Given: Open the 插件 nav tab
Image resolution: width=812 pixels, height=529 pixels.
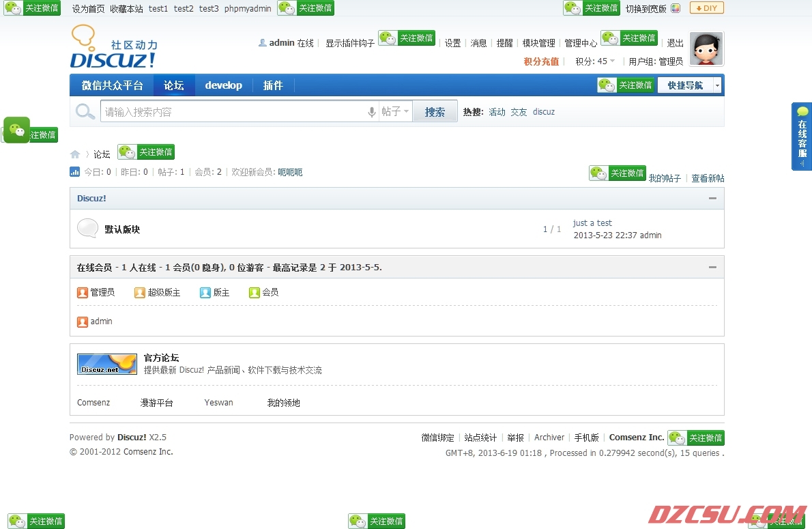Looking at the screenshot, I should click(273, 85).
